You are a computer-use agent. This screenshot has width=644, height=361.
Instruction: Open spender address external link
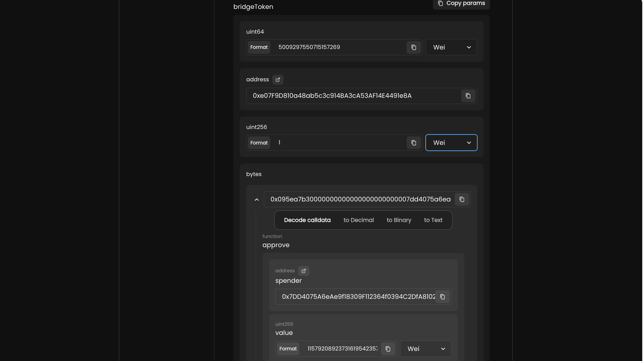[x=304, y=271]
